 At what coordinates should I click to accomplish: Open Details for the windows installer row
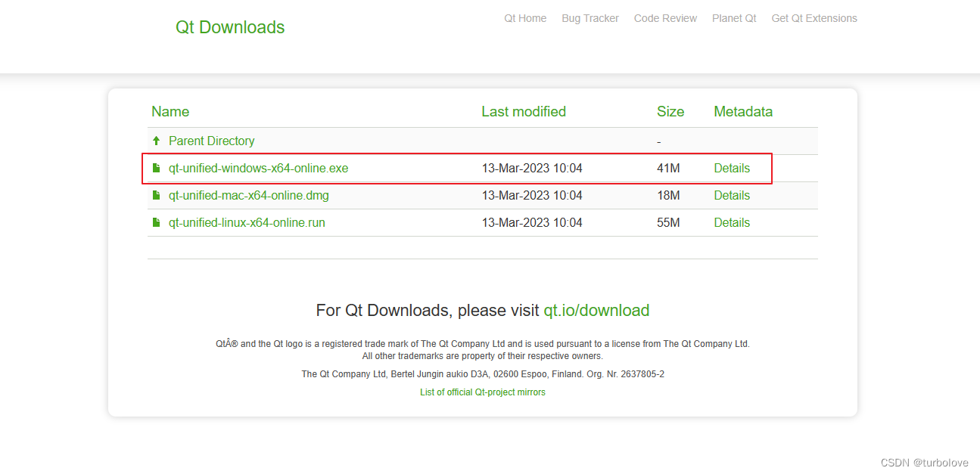click(732, 168)
